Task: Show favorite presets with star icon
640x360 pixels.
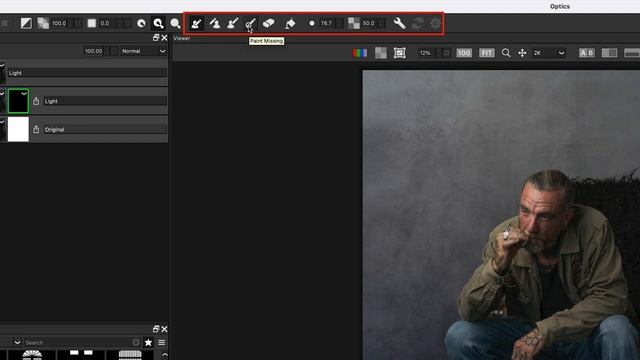Action: click(x=148, y=342)
